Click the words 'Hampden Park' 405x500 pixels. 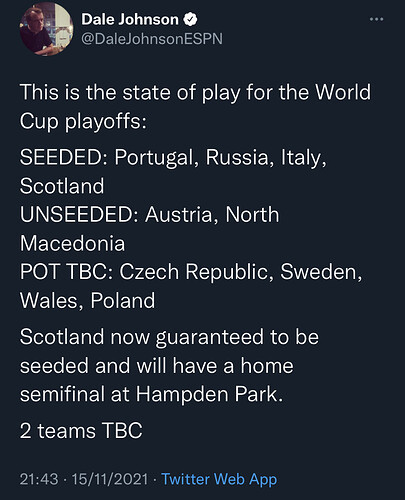(x=209, y=394)
